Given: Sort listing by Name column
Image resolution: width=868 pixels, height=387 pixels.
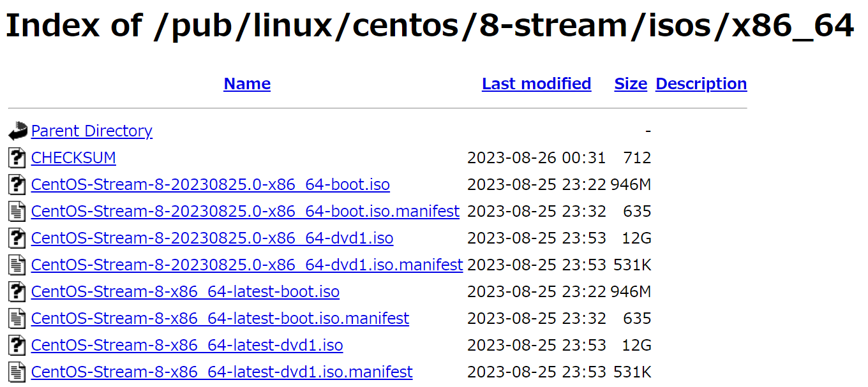Looking at the screenshot, I should pyautogui.click(x=246, y=84).
